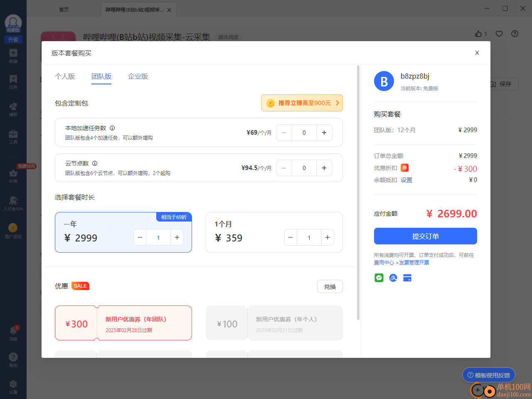Select the 一年 ¥2999 plan card
Screen dimensions: 532x399
point(123,232)
